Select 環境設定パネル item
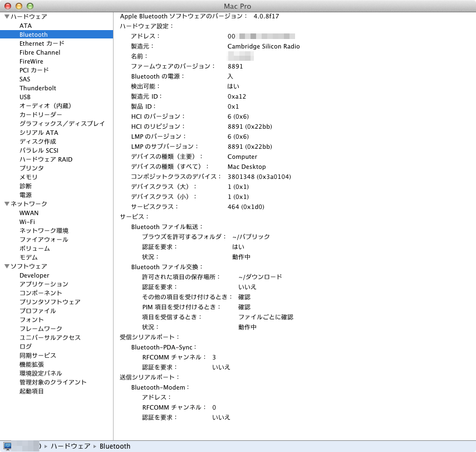Viewport: 476px width, 452px height. tap(41, 373)
